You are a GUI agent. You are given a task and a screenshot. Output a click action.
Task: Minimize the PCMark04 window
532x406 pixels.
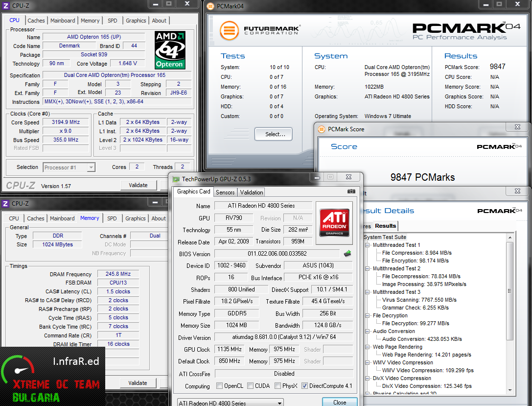486,4
